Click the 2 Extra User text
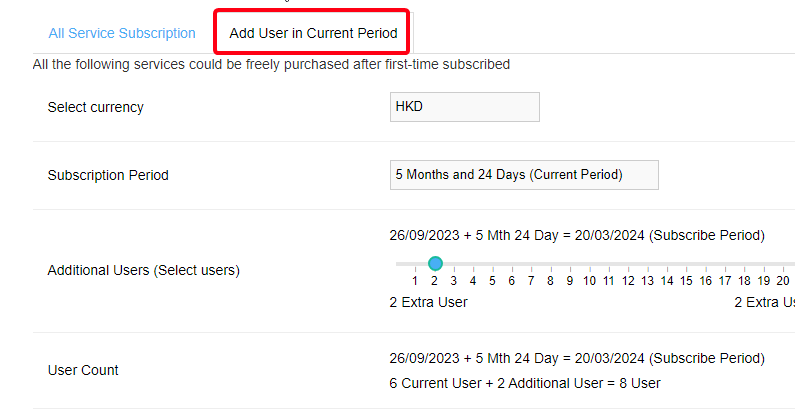 click(x=428, y=302)
